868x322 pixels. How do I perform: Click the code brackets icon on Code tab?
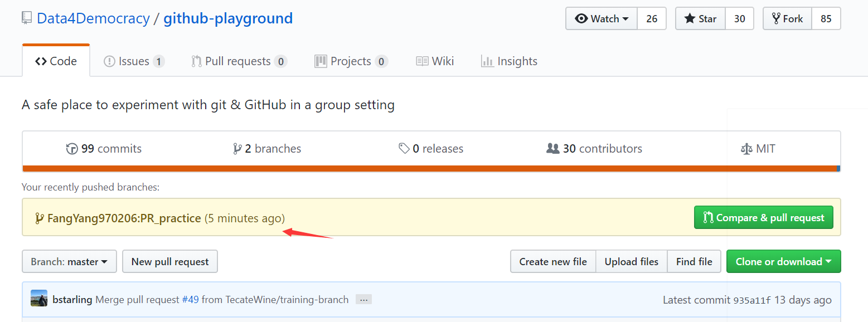coord(41,61)
